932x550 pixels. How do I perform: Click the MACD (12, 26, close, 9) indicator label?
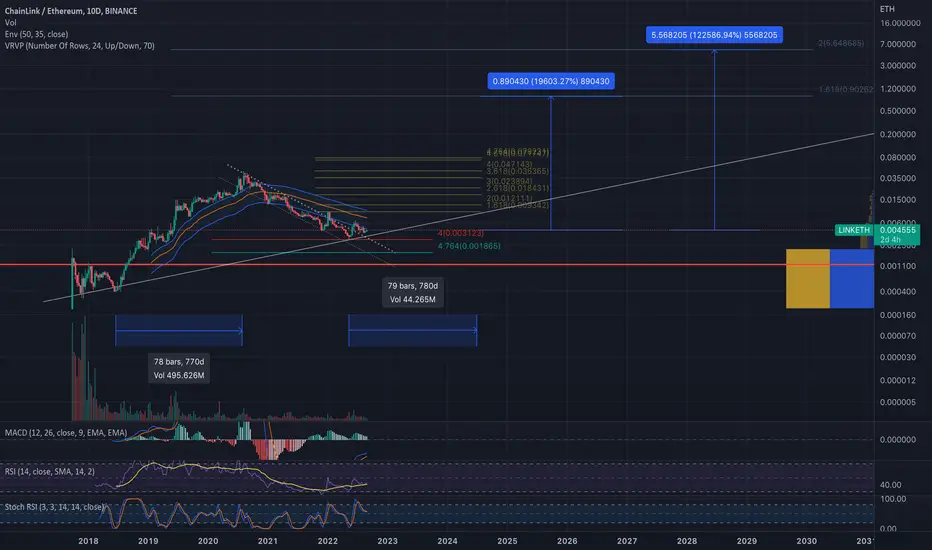click(65, 432)
